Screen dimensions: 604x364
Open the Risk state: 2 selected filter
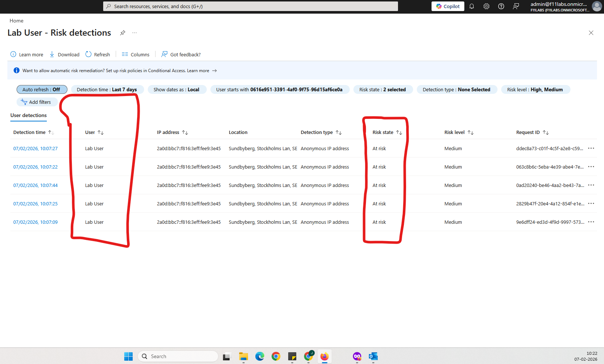coord(383,89)
